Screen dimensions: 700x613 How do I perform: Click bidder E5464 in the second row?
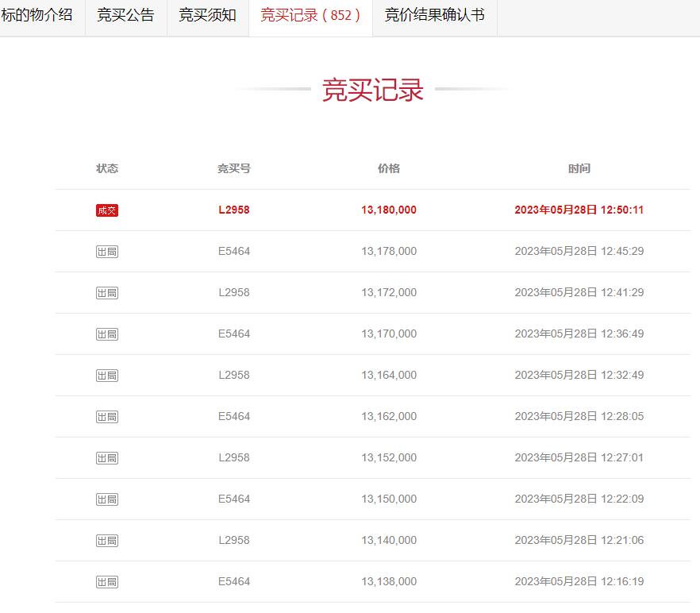[x=233, y=251]
